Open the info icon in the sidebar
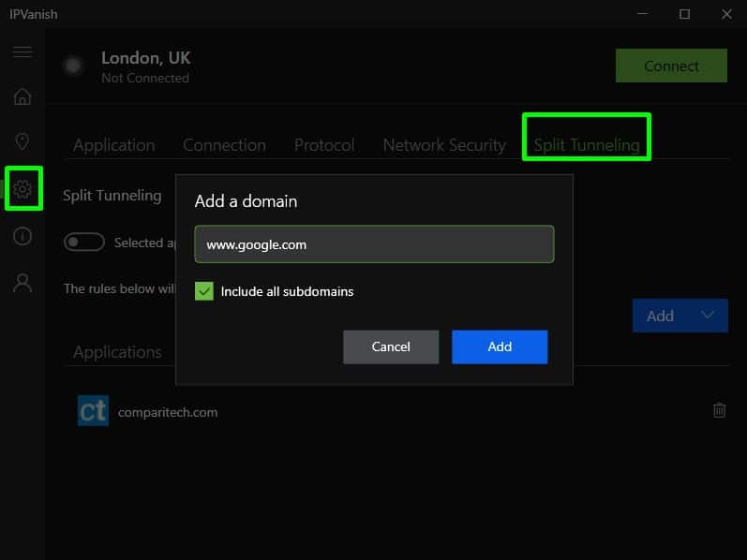The width and height of the screenshot is (747, 560). [x=22, y=236]
